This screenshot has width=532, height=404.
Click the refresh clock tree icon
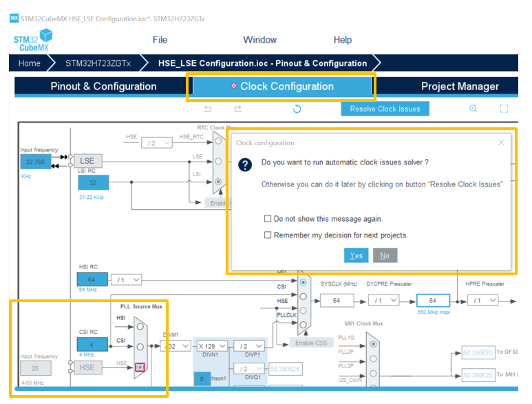[297, 109]
